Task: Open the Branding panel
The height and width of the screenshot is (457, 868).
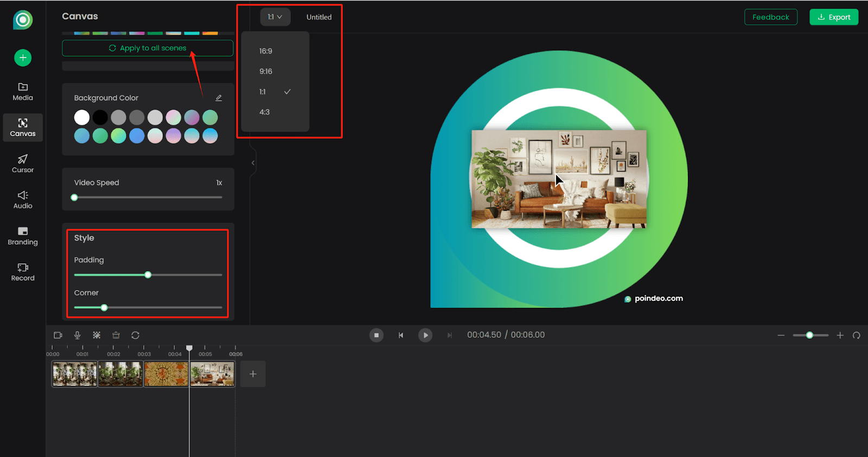Action: click(23, 236)
